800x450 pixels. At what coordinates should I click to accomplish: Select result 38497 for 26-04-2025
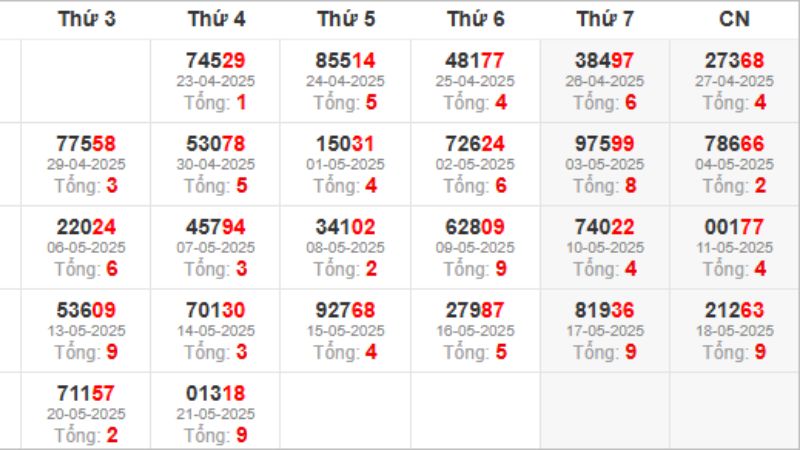click(605, 61)
